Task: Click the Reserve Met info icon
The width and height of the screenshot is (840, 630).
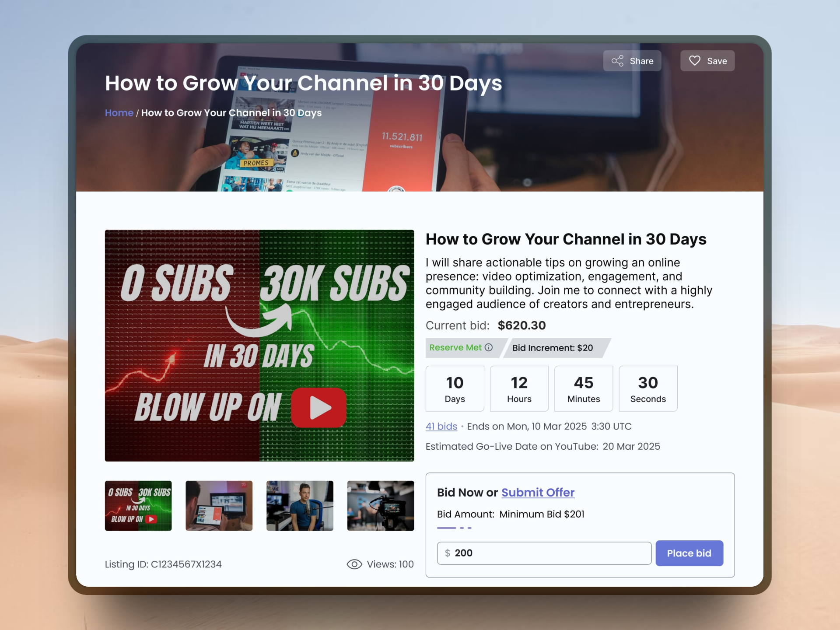Action: tap(489, 347)
